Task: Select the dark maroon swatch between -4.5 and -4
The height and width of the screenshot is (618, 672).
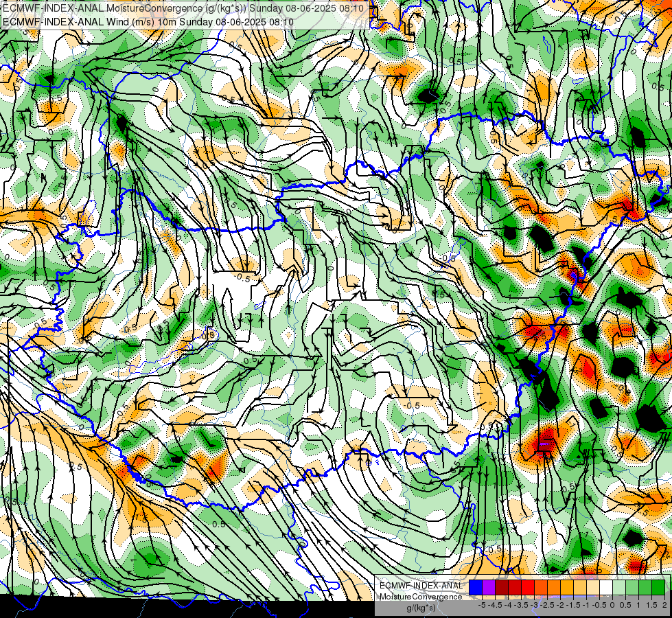Action: coord(502,588)
